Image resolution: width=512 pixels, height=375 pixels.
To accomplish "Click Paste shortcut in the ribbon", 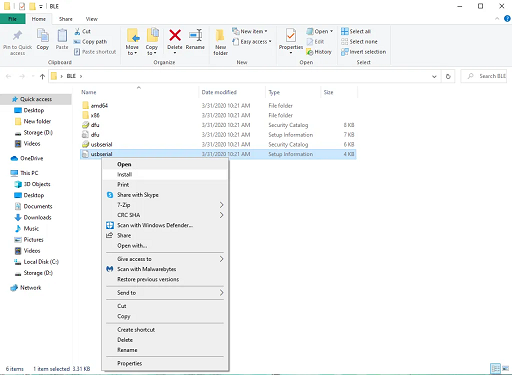I will click(95, 52).
